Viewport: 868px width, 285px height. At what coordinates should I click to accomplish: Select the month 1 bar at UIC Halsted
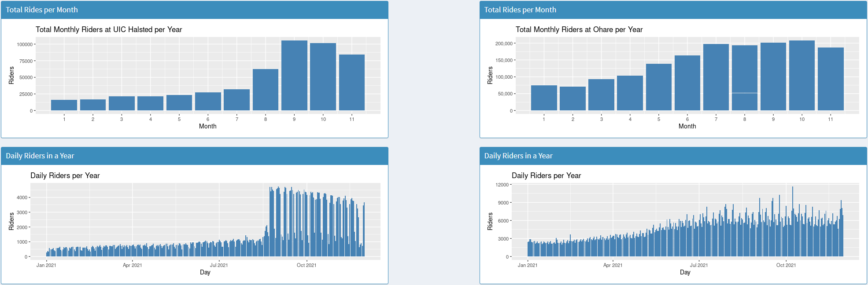click(64, 105)
